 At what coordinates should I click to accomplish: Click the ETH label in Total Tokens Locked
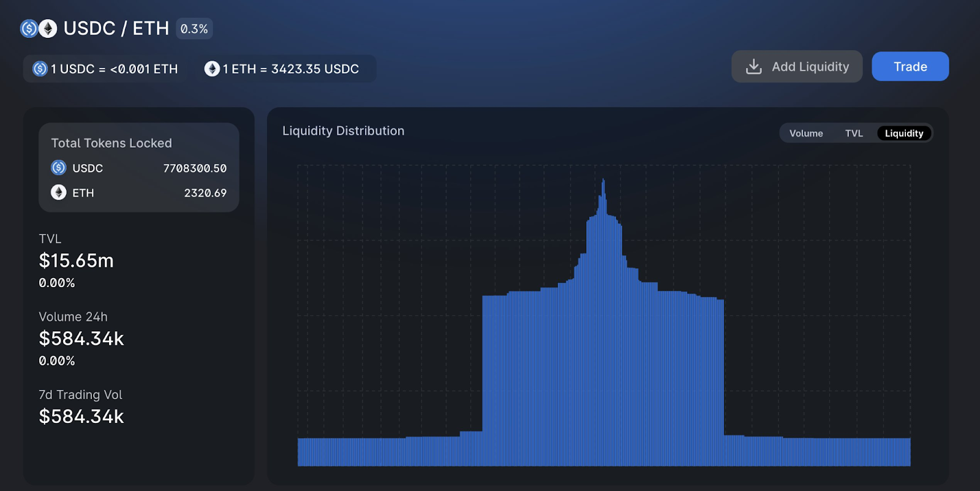[x=83, y=193]
